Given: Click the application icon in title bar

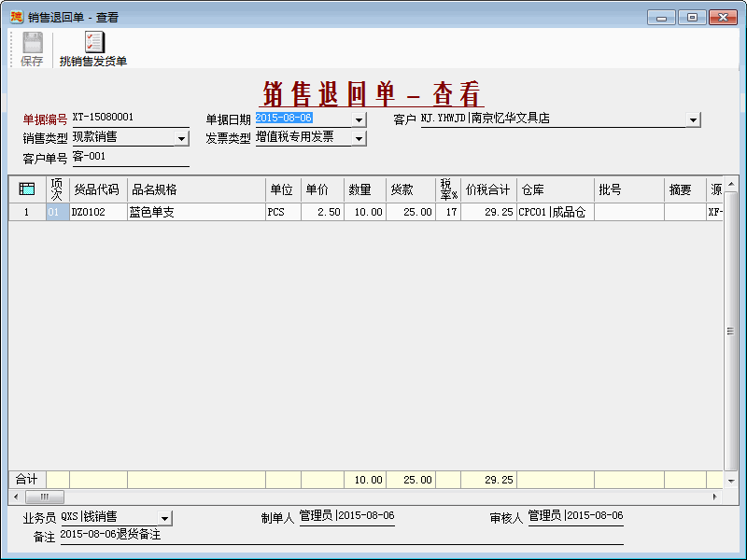Looking at the screenshot, I should [17, 17].
